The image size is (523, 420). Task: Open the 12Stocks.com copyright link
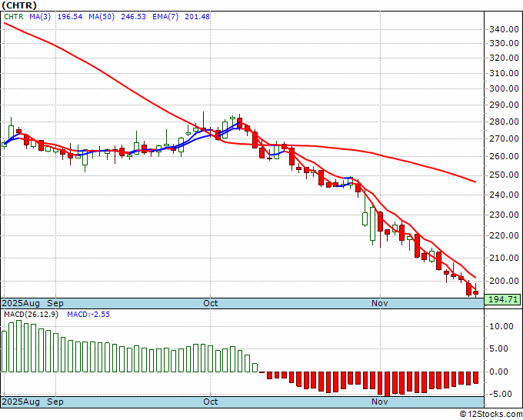pyautogui.click(x=491, y=415)
